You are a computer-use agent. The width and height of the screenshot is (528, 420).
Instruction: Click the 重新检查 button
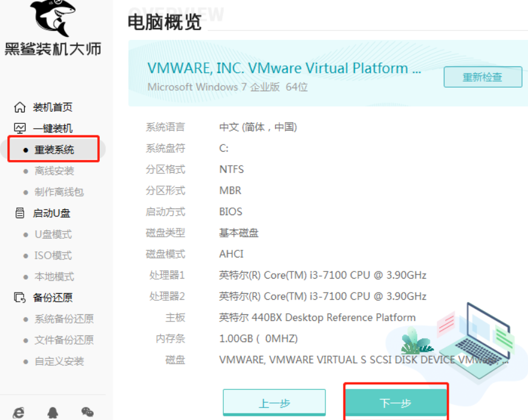tap(483, 77)
